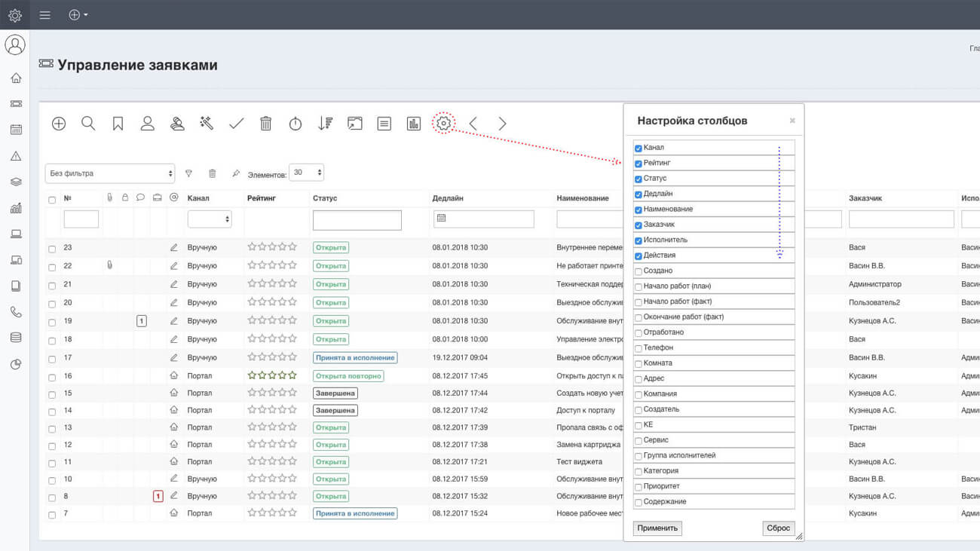Click the trash delete icon in toolbar
The height and width of the screenshot is (551, 980).
[x=265, y=124]
